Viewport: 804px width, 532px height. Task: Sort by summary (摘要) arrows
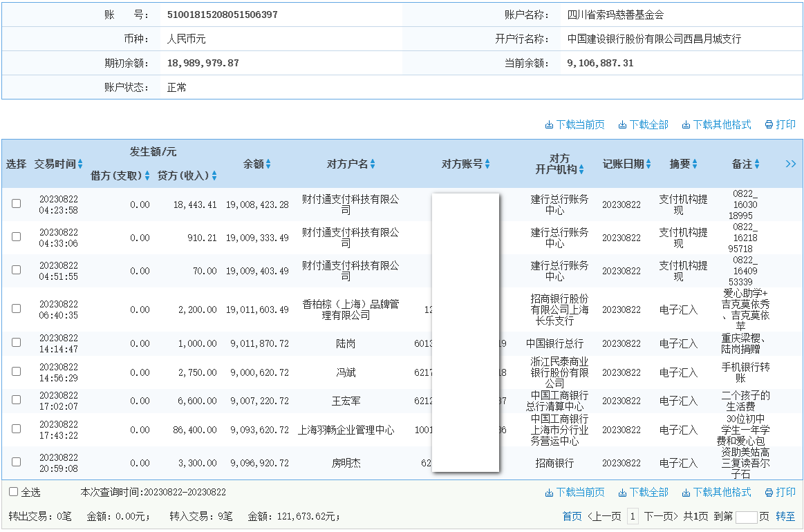click(x=695, y=164)
